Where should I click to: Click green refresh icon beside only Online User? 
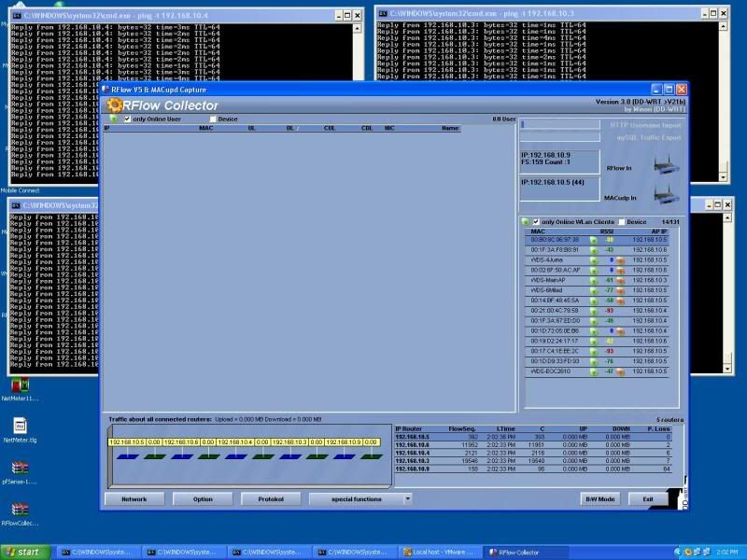pyautogui.click(x=113, y=119)
